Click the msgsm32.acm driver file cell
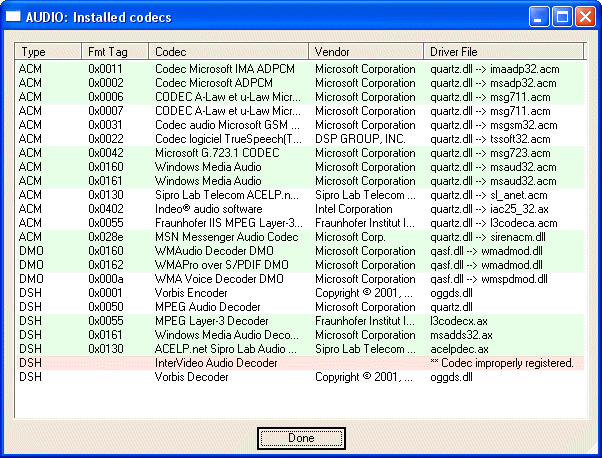 click(494, 125)
